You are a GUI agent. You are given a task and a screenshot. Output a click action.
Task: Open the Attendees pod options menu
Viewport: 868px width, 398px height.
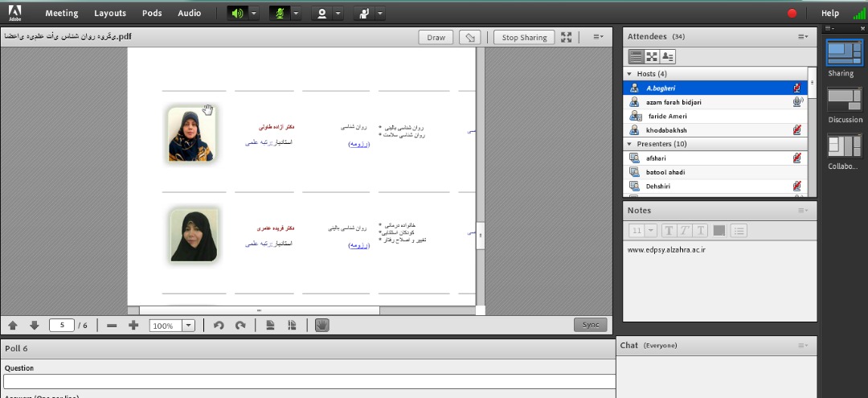point(803,37)
